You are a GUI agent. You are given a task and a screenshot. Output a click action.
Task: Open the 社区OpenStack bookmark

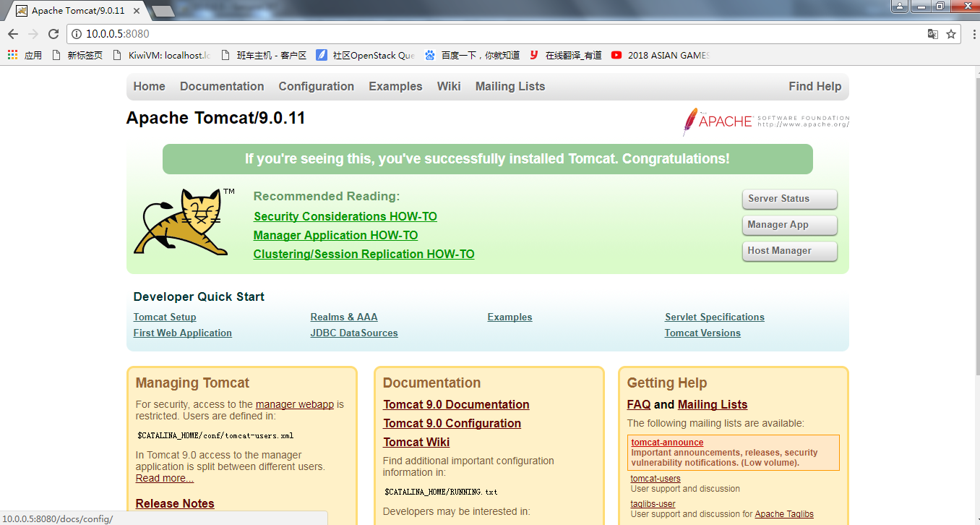coord(366,55)
